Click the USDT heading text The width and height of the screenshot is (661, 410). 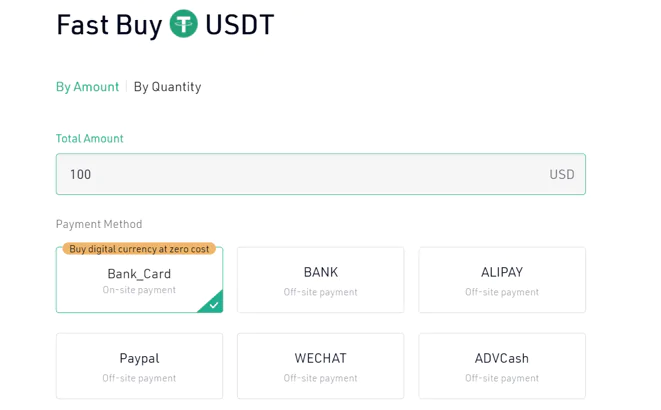point(239,24)
